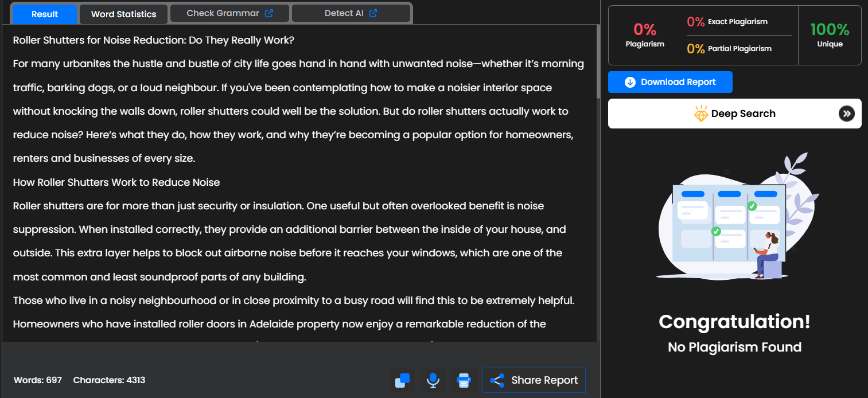Click the double-arrow icon on Deep Search
The width and height of the screenshot is (868, 398).
click(847, 114)
